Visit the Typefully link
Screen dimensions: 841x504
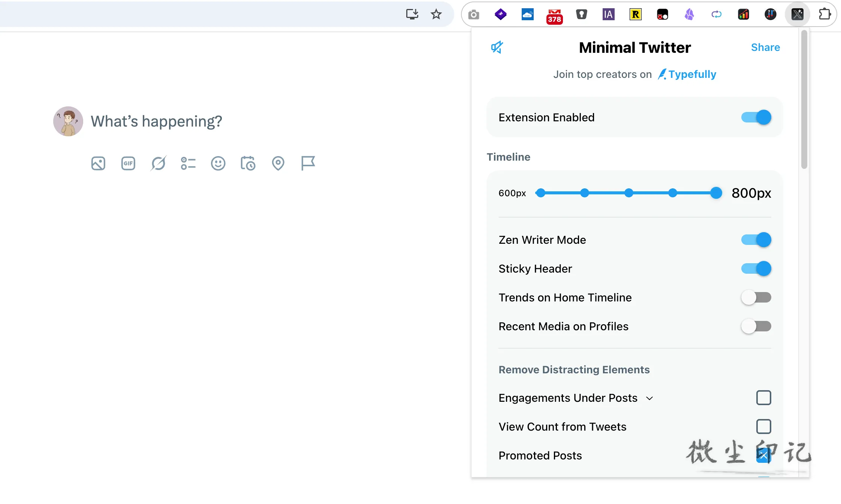(687, 75)
